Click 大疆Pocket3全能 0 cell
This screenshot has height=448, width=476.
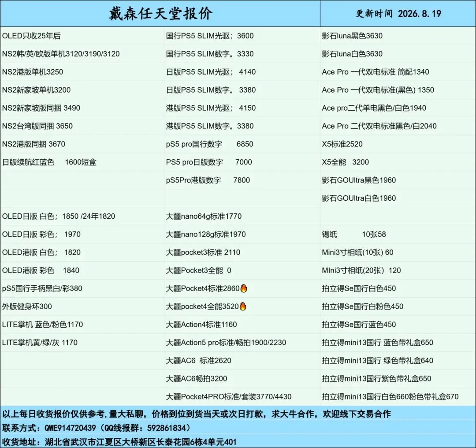point(198,270)
